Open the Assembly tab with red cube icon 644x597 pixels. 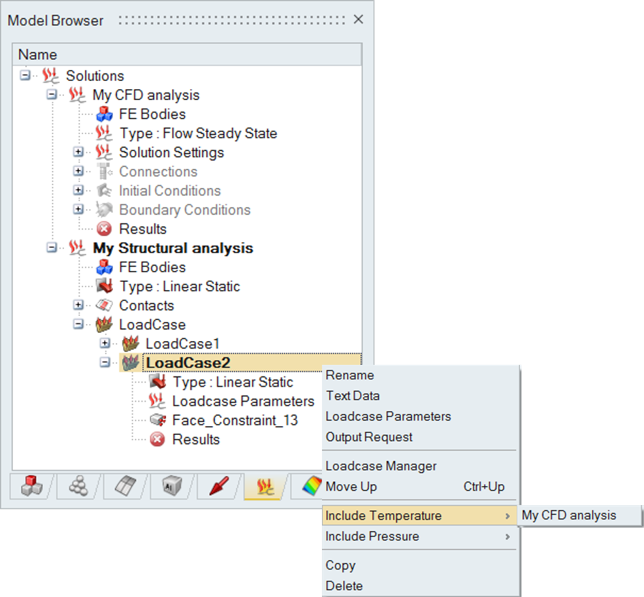32,487
